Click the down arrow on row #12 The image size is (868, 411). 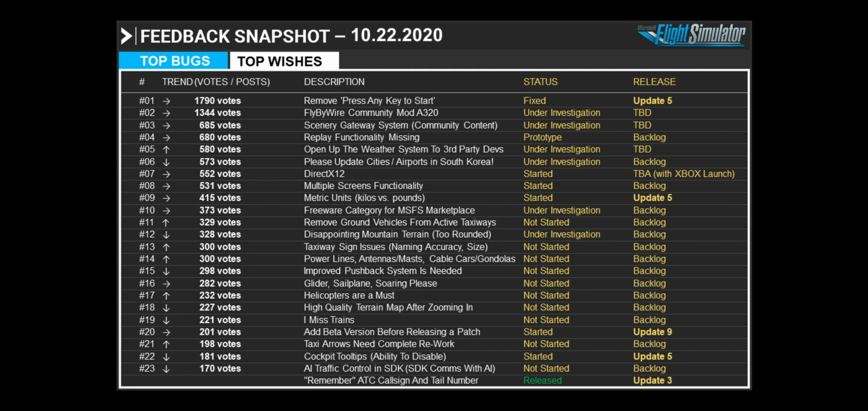(x=166, y=235)
